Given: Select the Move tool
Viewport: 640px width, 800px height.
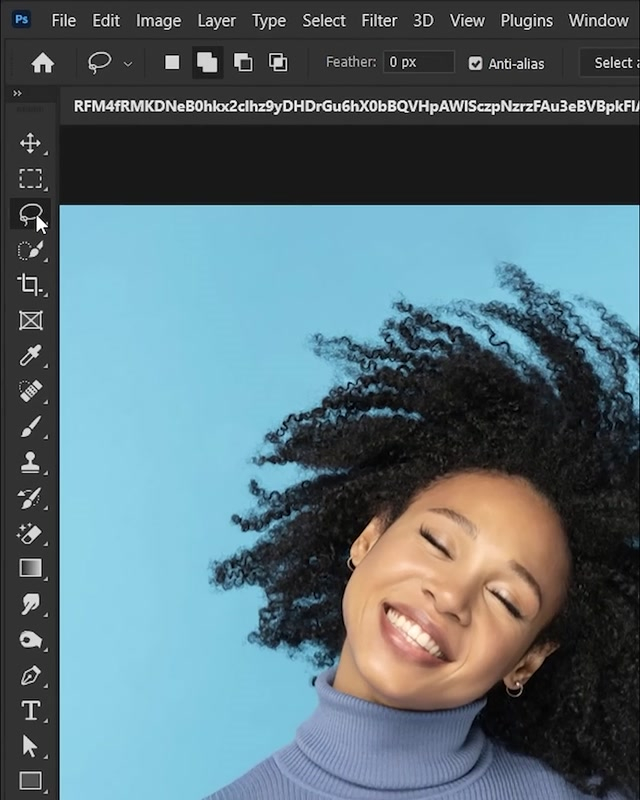Looking at the screenshot, I should coord(30,143).
